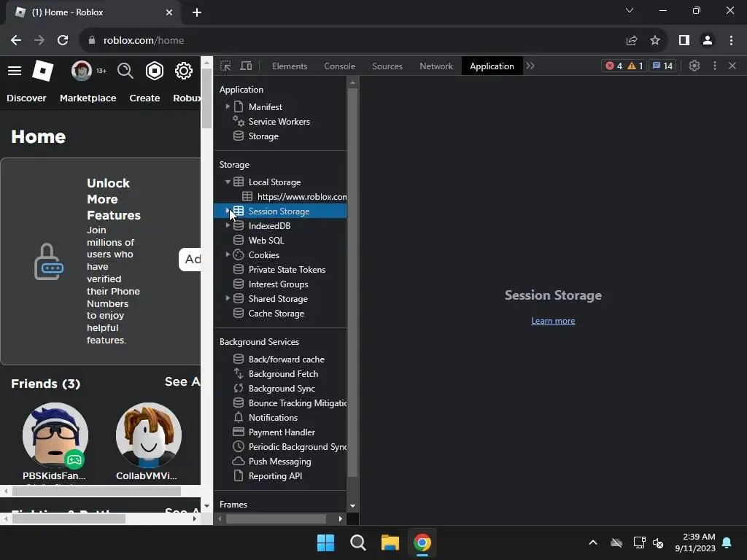Switch to the Console tab
This screenshot has height=560, width=747.
(x=340, y=66)
